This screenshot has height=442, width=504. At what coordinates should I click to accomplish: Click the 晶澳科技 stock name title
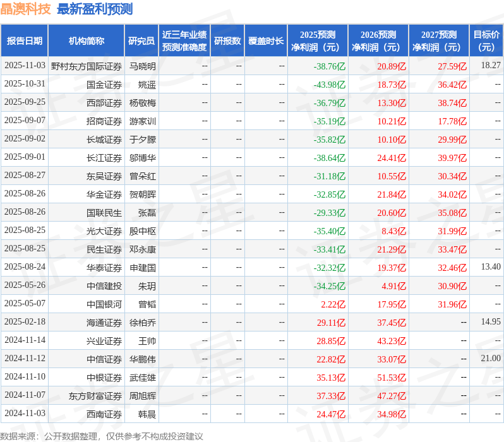pos(26,9)
